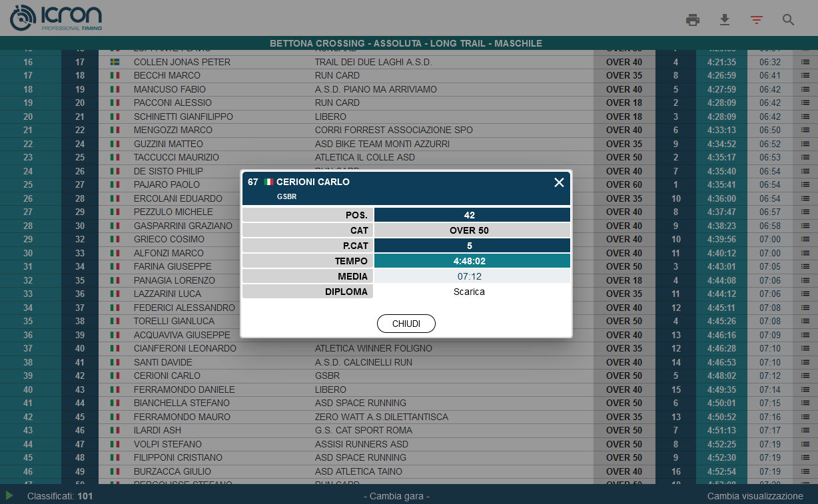Viewport: 818px width, 504px height.
Task: Click Cambia visualizzazione to switch view
Action: [755, 496]
